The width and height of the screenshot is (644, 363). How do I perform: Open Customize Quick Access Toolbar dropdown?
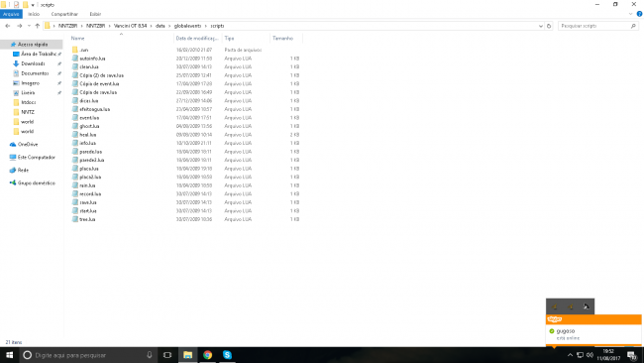tap(33, 5)
